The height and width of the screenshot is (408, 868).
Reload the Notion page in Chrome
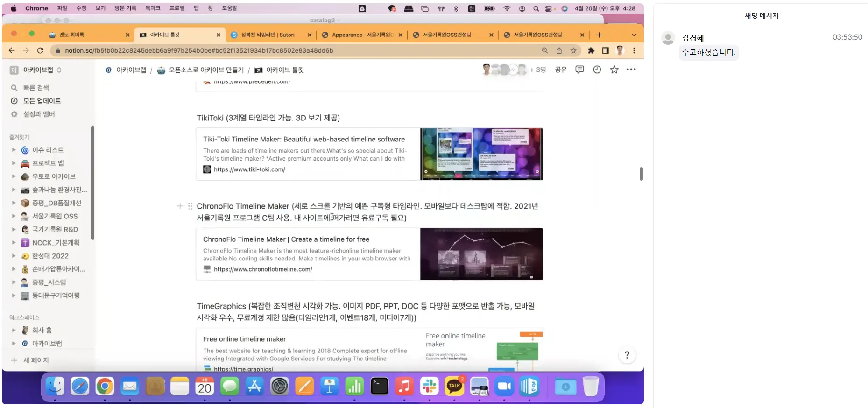coord(40,50)
